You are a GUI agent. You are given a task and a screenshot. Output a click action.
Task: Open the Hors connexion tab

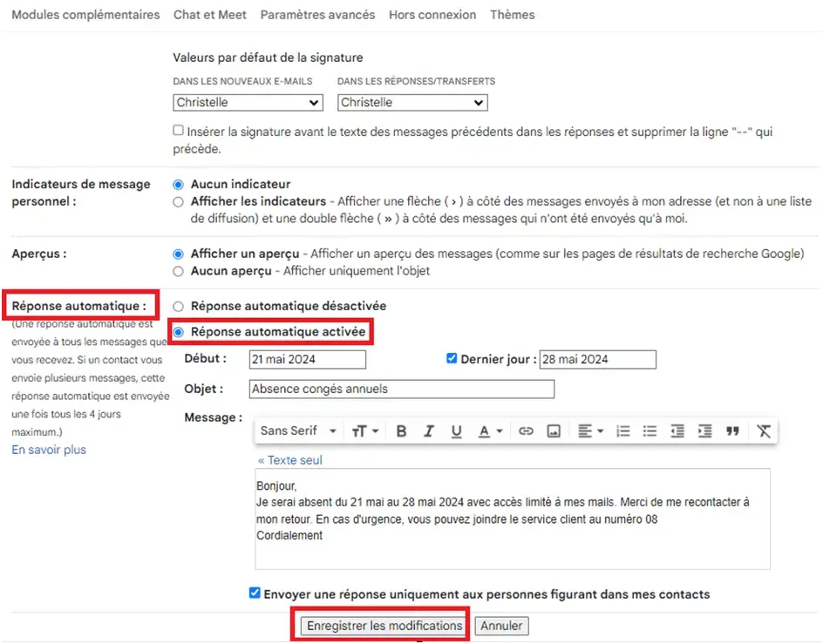[x=432, y=15]
